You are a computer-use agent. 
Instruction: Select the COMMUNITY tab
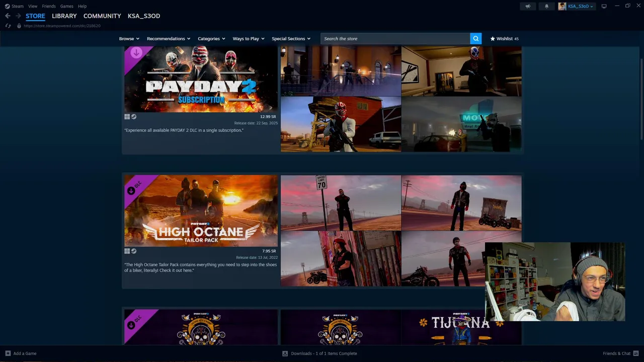pos(102,16)
